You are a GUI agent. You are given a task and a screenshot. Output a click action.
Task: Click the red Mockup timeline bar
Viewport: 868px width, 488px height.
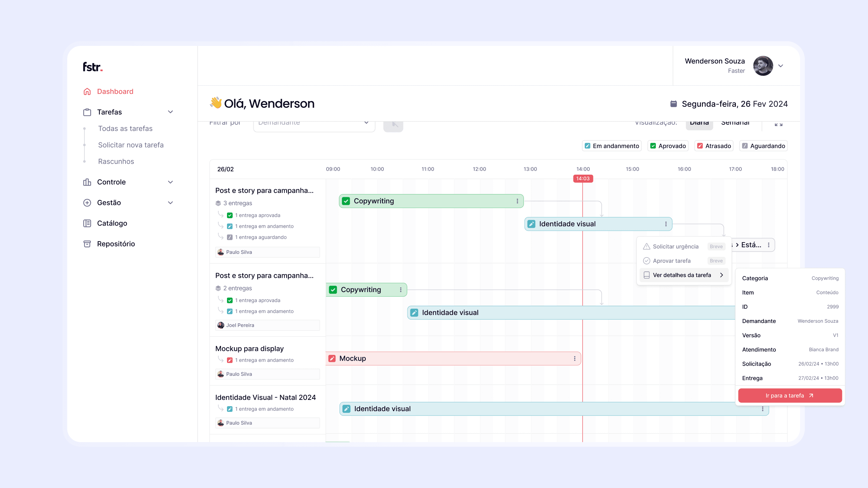[453, 359]
